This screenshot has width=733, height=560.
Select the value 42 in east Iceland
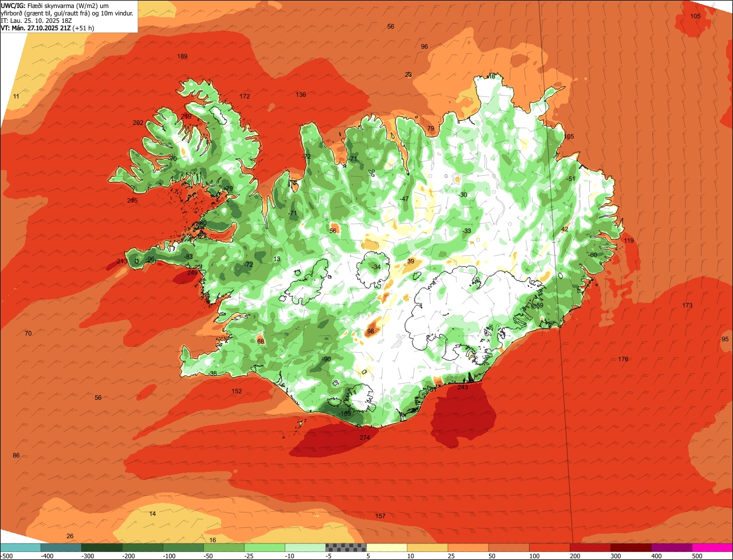click(565, 229)
